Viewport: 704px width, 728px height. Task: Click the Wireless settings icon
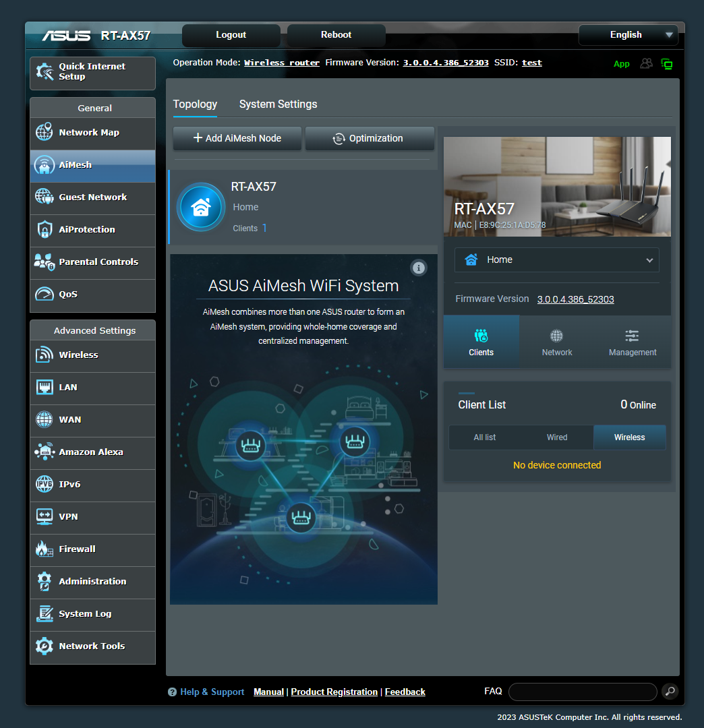(x=45, y=355)
